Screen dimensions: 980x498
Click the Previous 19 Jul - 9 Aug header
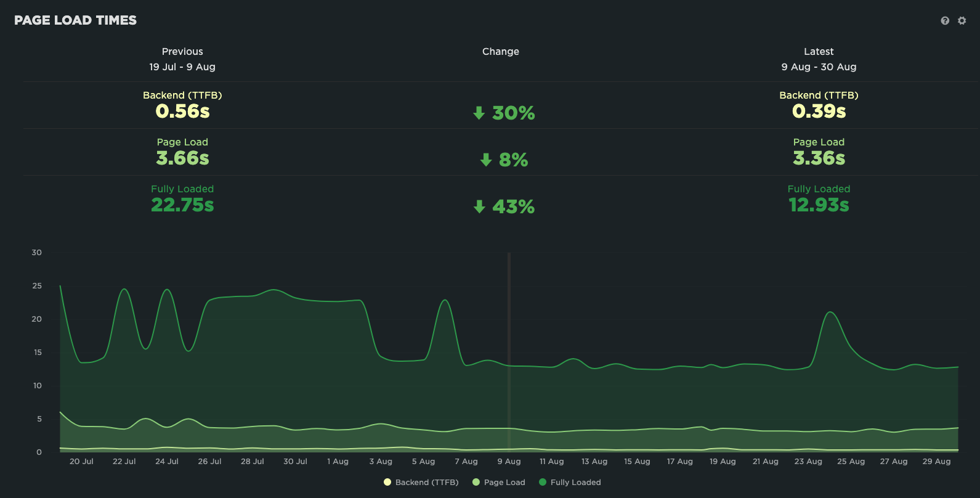coord(182,59)
